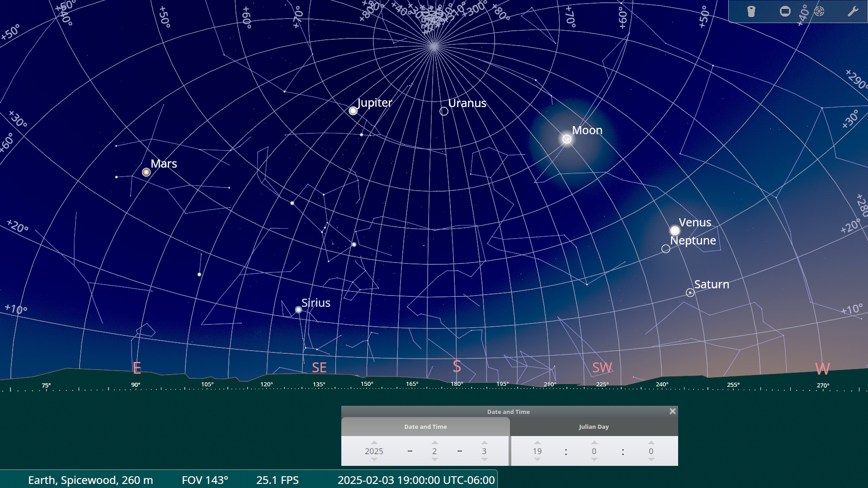
Task: Select planet Jupiter
Action: (353, 111)
